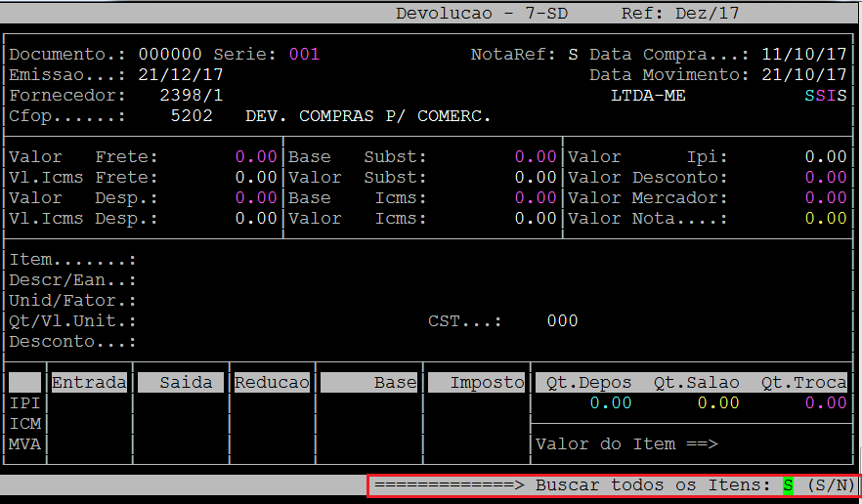Click the Data Movimento date field

point(804,75)
